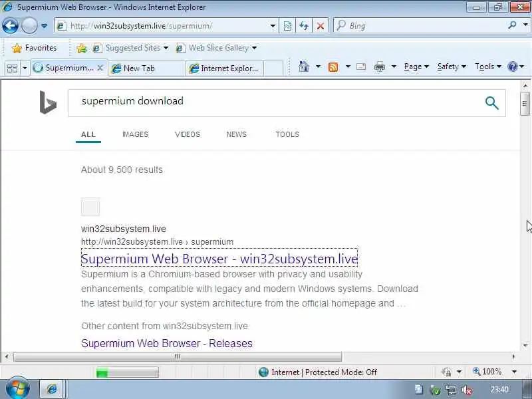Open Supermium Web Browser - win32subsystem.live link
Screen dimensions: 532x399
(x=219, y=259)
